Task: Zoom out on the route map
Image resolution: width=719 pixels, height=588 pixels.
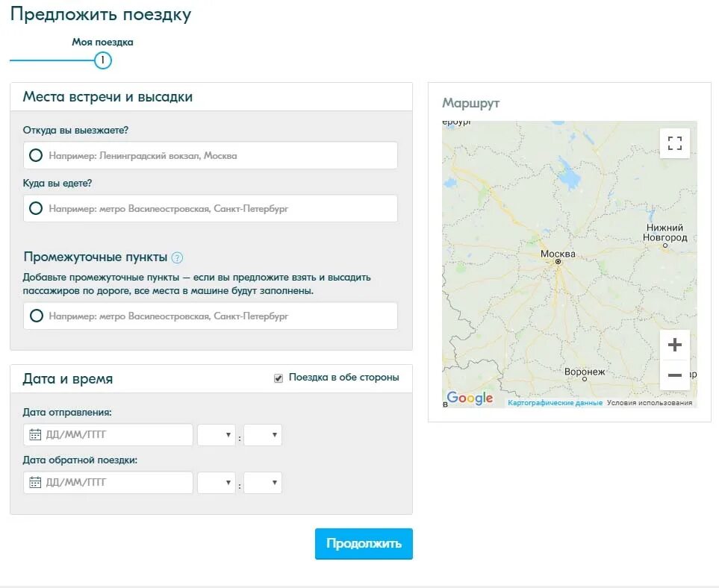Action: [x=675, y=375]
